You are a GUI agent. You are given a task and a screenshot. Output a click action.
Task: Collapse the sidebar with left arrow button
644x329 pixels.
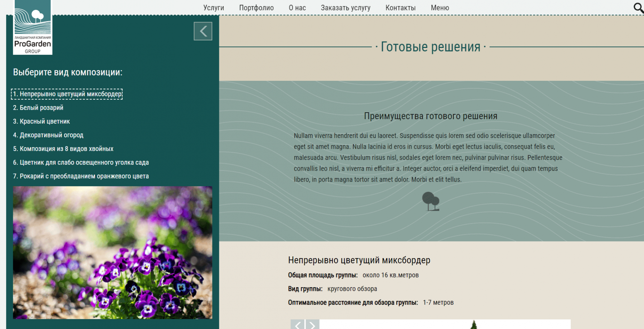click(203, 31)
